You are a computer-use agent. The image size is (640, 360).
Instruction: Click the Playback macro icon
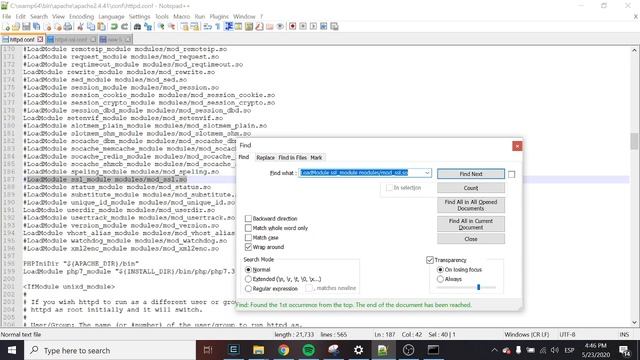(313, 27)
